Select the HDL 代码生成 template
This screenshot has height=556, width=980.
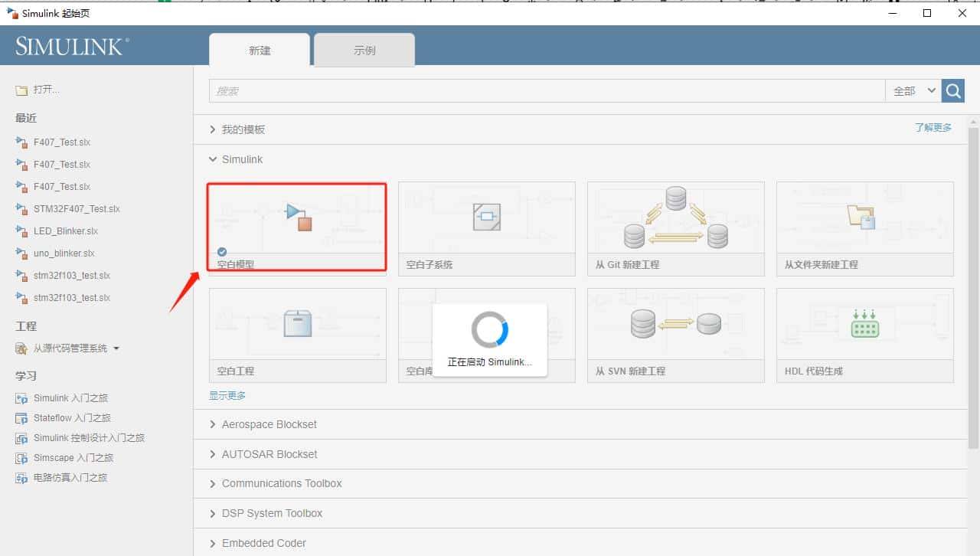[864, 335]
